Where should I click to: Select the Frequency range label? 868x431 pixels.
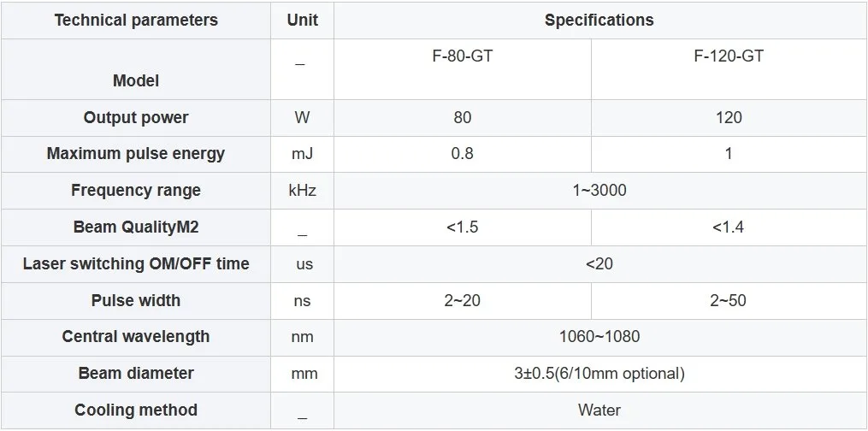(x=136, y=191)
